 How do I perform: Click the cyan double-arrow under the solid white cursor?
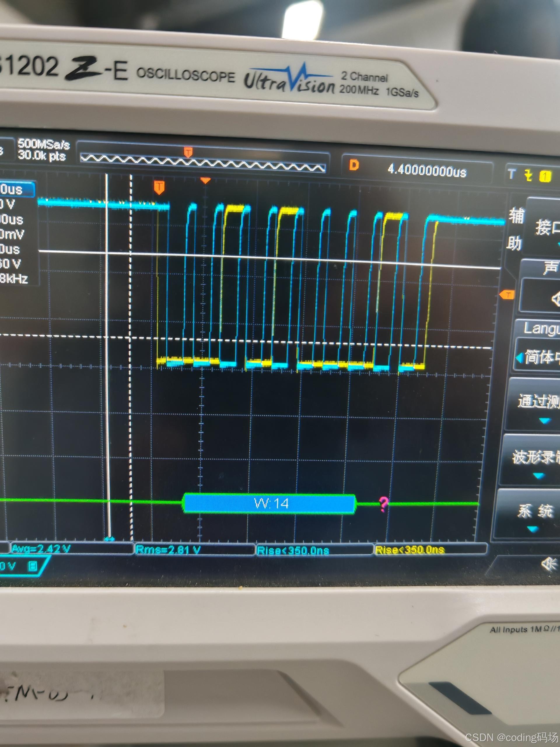pyautogui.click(x=109, y=539)
